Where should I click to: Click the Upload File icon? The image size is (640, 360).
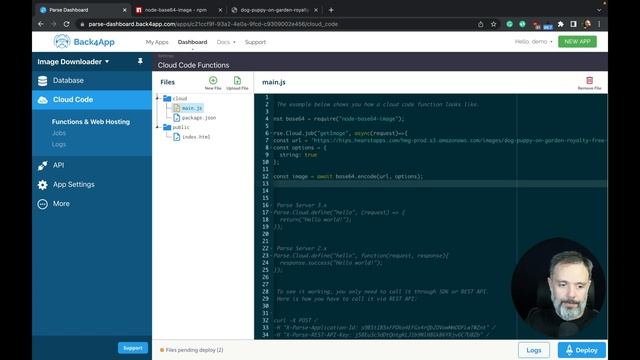237,80
